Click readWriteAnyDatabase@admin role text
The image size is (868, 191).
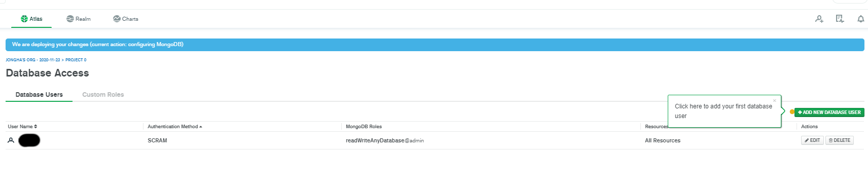pos(385,141)
